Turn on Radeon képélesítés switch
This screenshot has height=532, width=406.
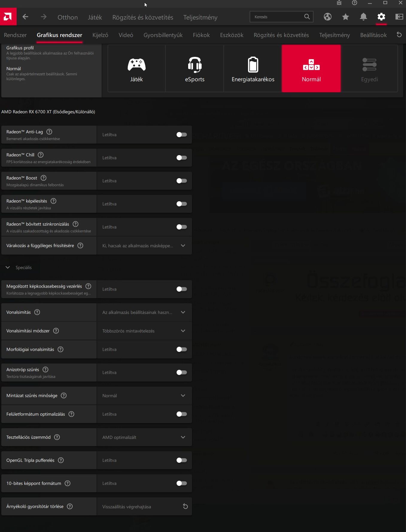[x=181, y=204]
